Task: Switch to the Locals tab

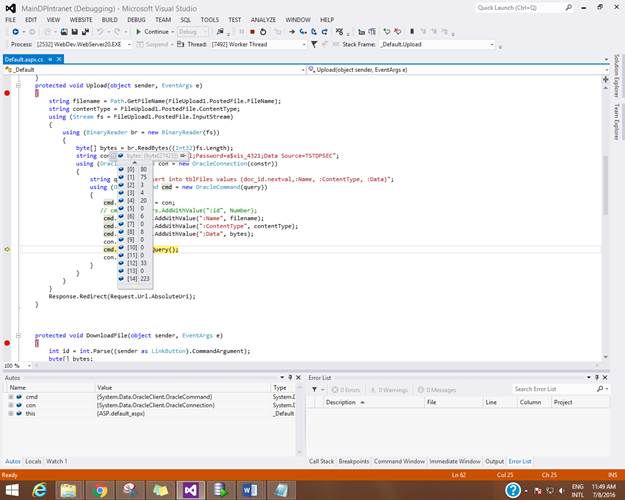Action: pyautogui.click(x=33, y=461)
